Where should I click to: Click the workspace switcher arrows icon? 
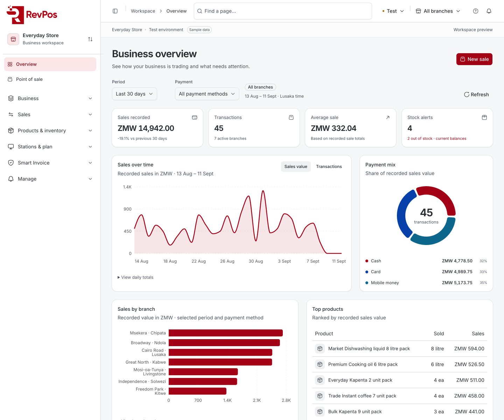(x=90, y=39)
